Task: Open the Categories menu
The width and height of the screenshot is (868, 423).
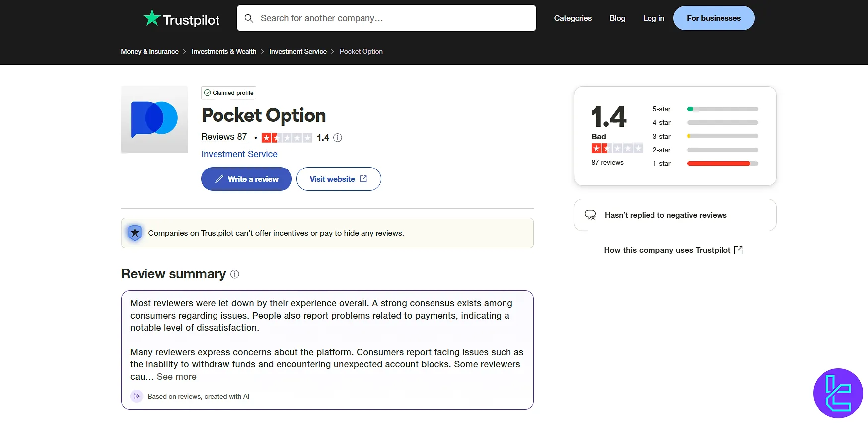Action: 573,18
